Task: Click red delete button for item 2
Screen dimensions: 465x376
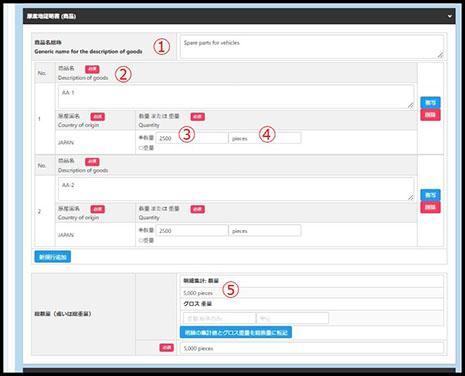Action: tap(430, 207)
